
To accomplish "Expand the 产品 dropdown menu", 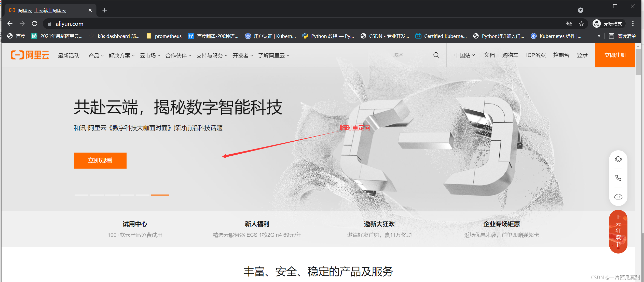I will 96,55.
